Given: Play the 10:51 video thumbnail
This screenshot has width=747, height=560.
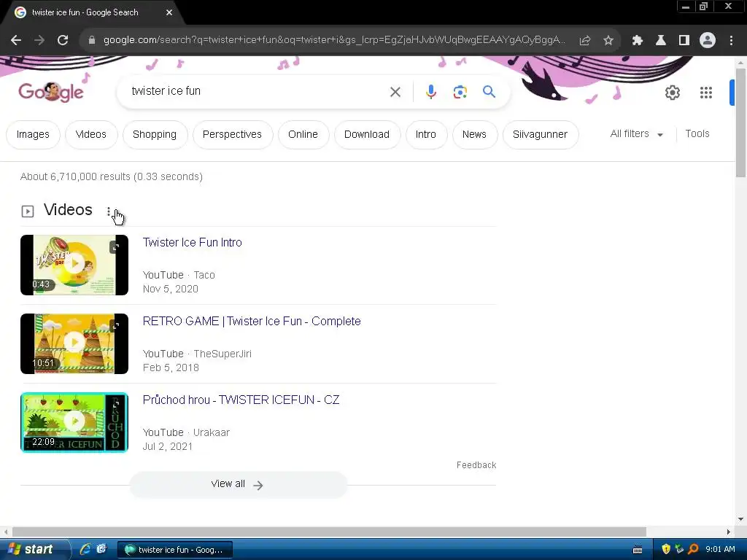Looking at the screenshot, I should (74, 344).
